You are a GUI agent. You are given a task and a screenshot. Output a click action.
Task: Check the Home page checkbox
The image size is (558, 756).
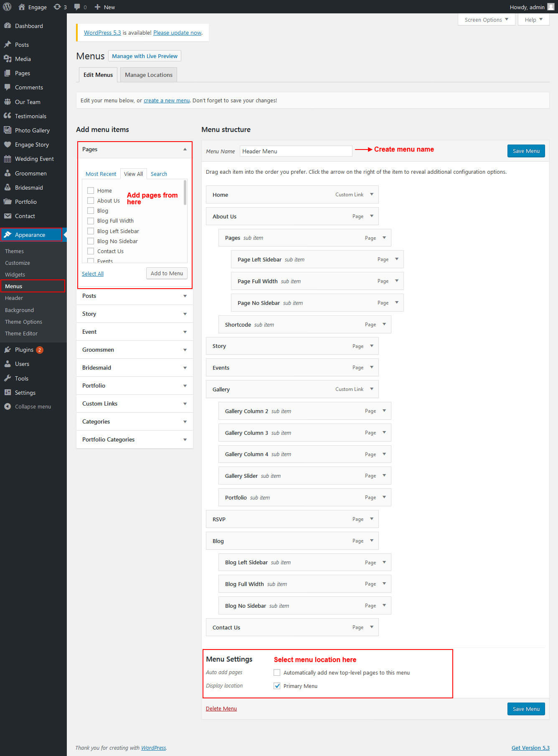point(91,190)
